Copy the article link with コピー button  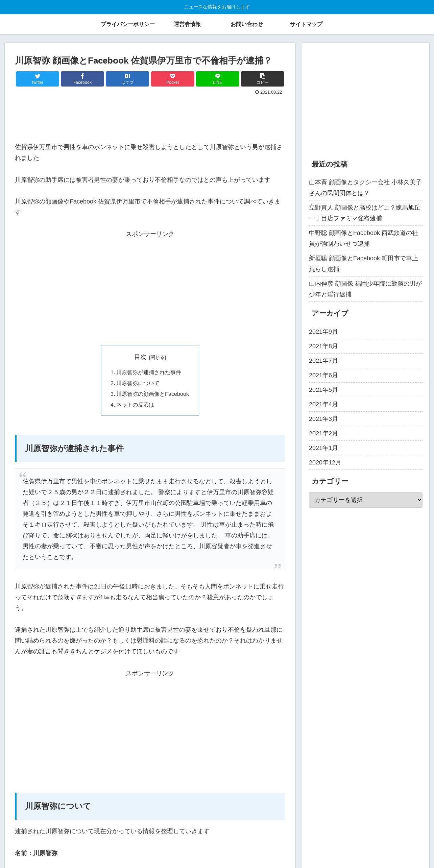click(x=263, y=79)
